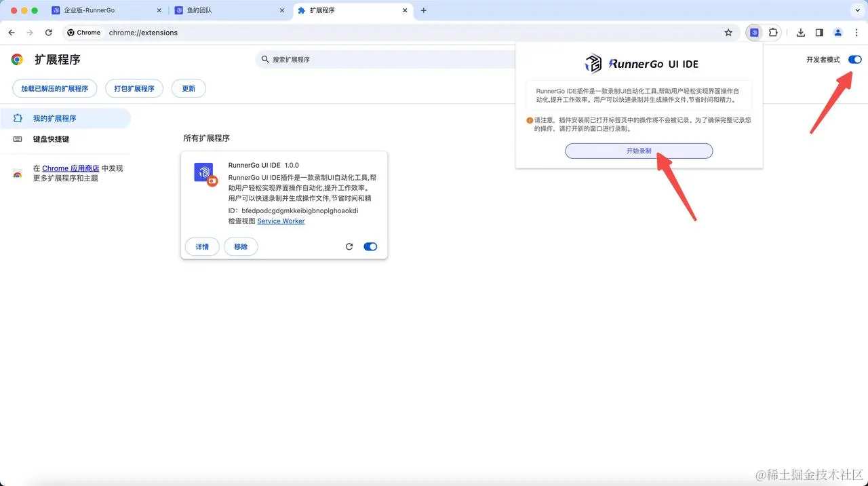
Task: Click the Chrome site info chip
Action: click(84, 33)
